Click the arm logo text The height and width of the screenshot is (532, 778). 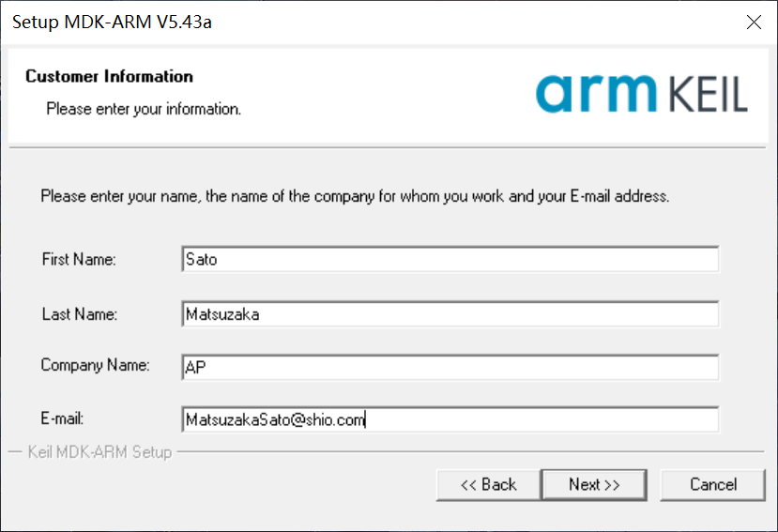point(596,93)
